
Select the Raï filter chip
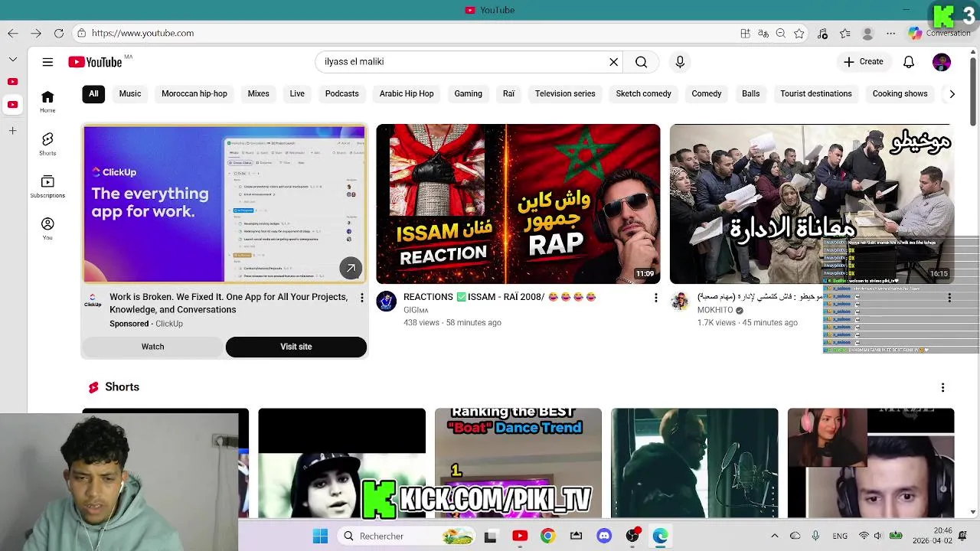(x=508, y=93)
